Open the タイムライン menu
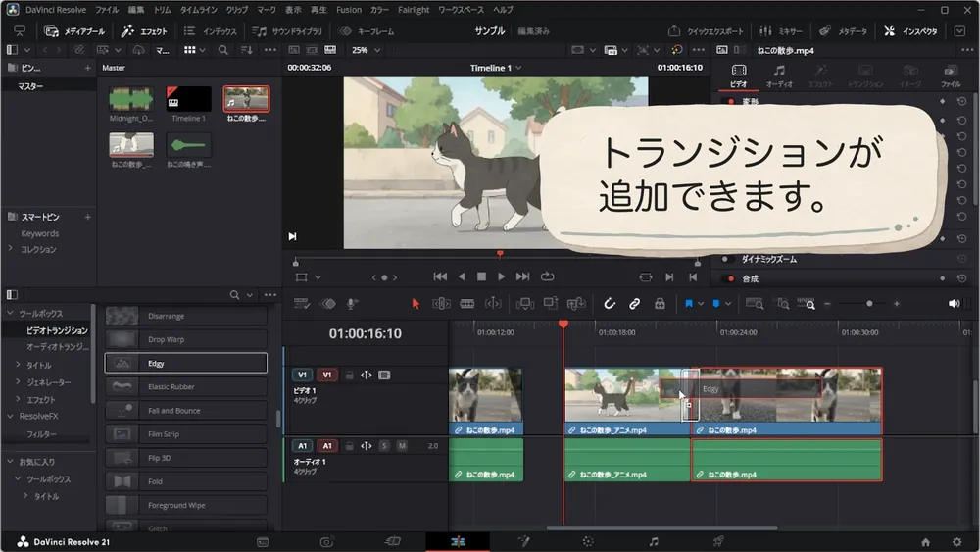980x552 pixels. (x=199, y=10)
